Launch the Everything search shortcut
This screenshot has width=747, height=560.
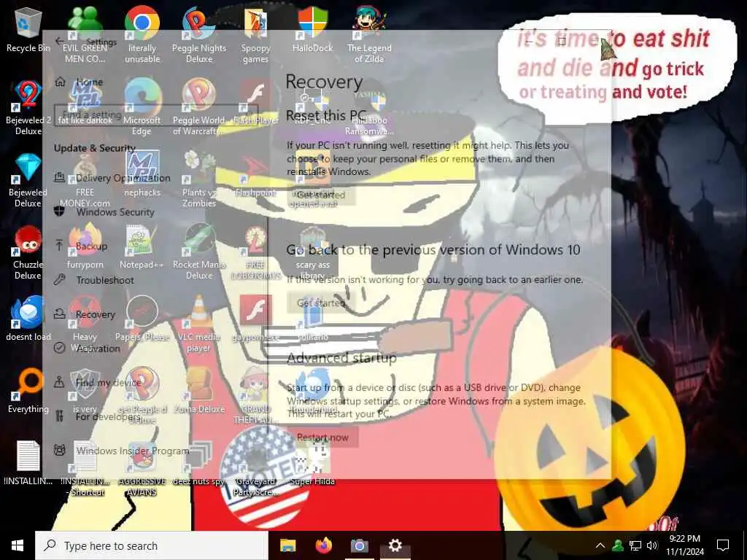(x=28, y=391)
